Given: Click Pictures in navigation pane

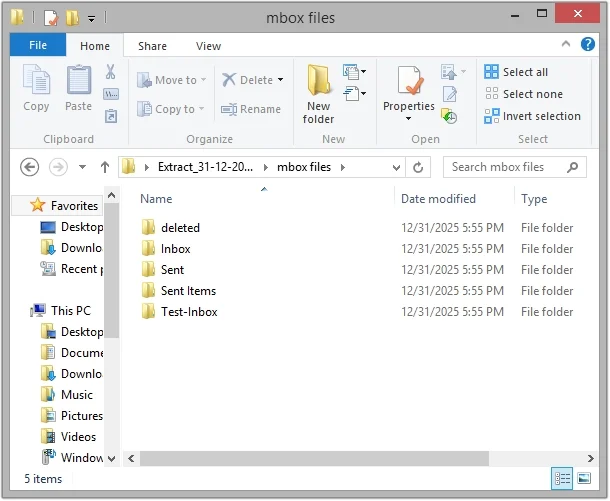Looking at the screenshot, I should (72, 415).
